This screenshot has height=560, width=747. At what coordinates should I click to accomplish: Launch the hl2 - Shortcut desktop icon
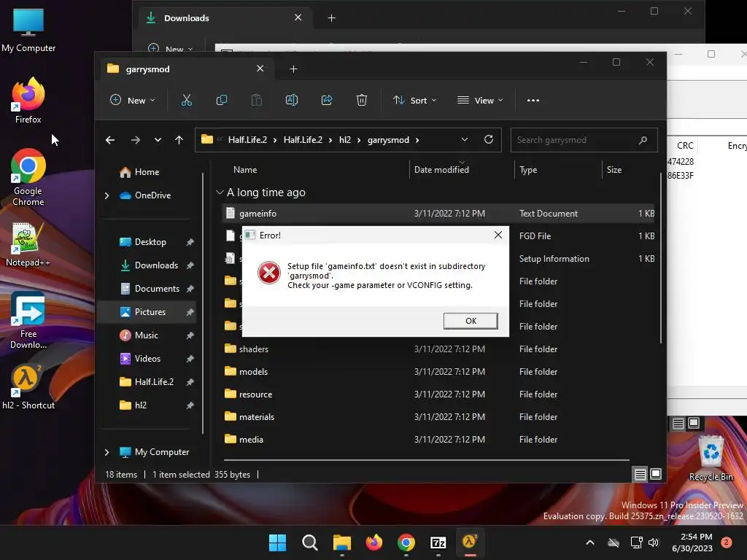pyautogui.click(x=28, y=388)
